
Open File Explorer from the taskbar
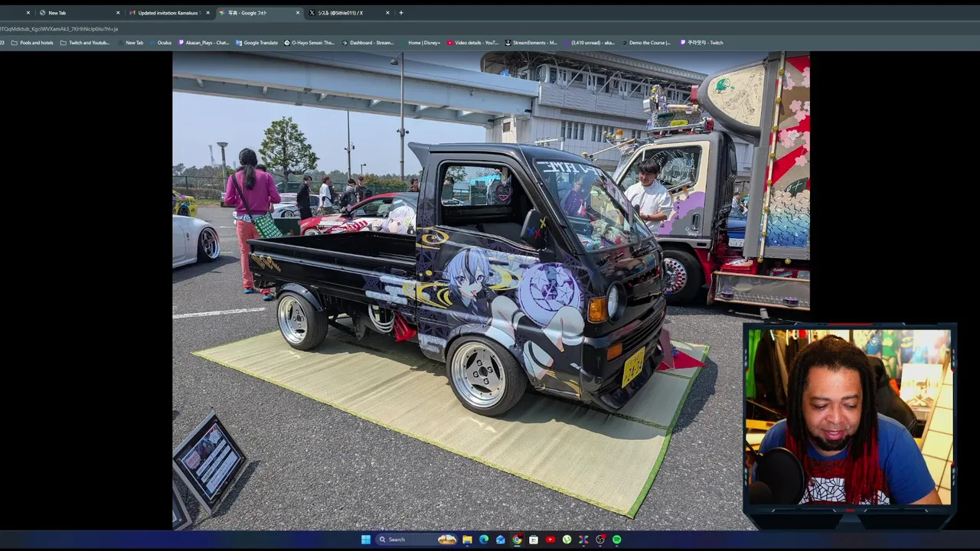click(467, 540)
